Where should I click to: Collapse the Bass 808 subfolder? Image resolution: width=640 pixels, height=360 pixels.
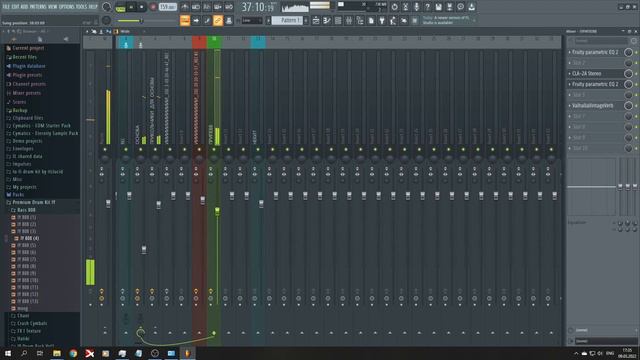tap(26, 210)
